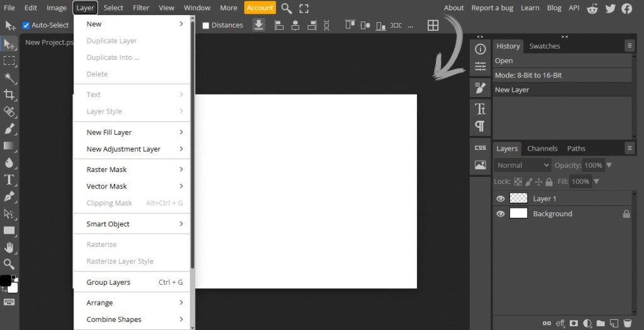The image size is (644, 330).
Task: Enable the Distances checkbox
Action: click(206, 25)
